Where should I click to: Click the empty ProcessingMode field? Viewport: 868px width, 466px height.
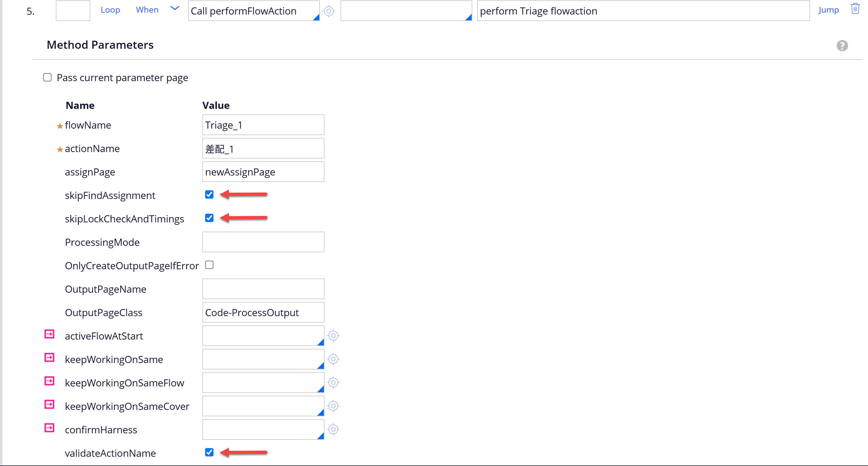click(x=263, y=242)
